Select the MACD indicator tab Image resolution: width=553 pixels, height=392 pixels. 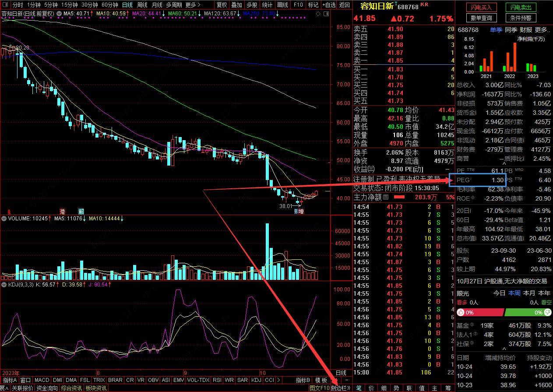pos(42,380)
